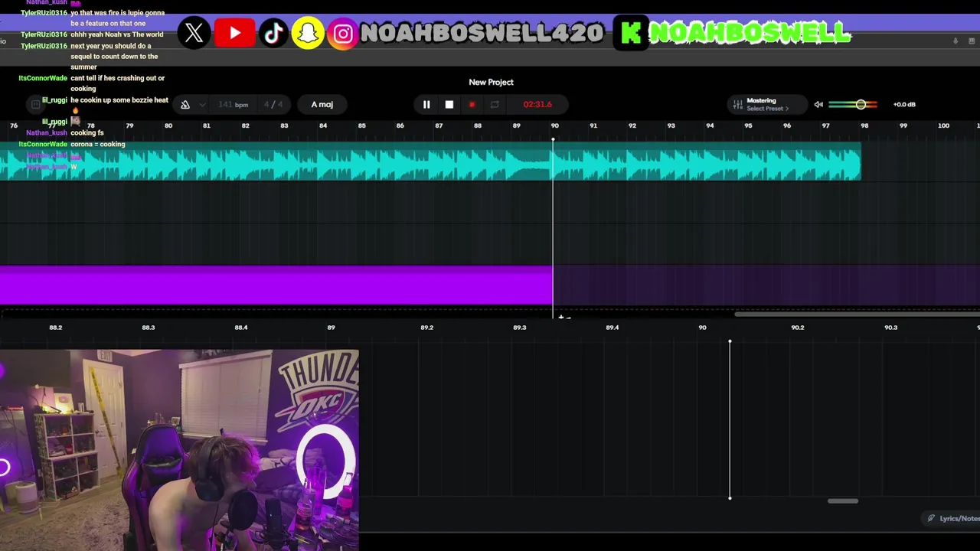
Task: Change the 4 / 4 time signature
Action: 273,105
